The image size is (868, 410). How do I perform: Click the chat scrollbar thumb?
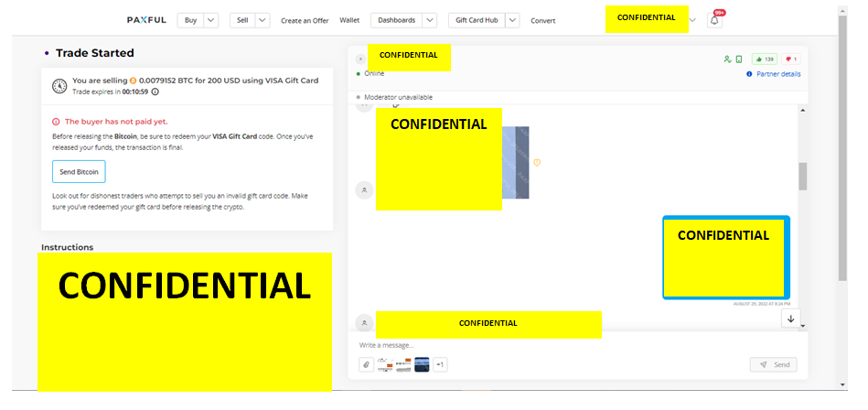803,177
